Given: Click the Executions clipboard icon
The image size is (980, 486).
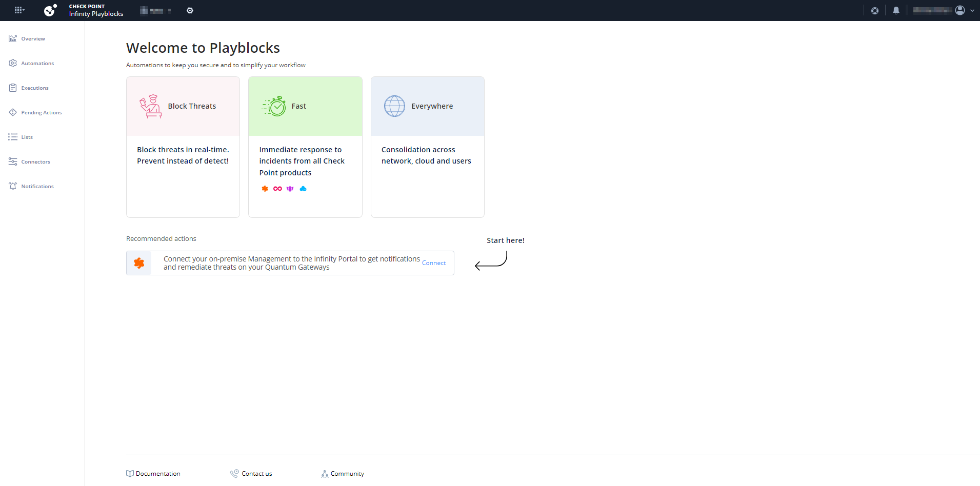Looking at the screenshot, I should [x=13, y=88].
